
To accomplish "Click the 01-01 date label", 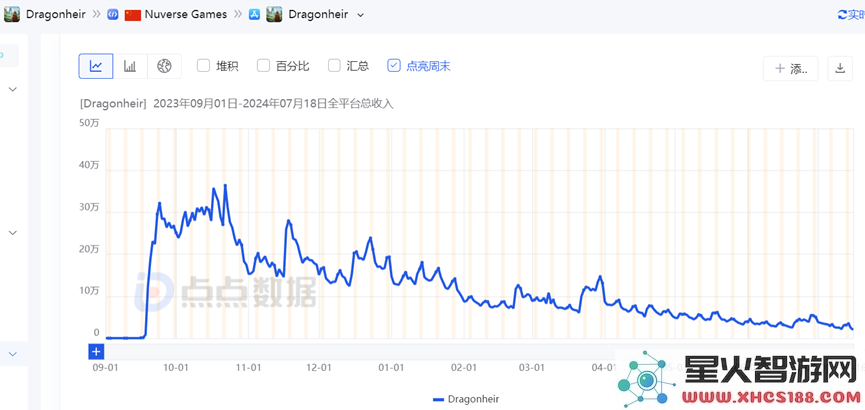I will [392, 368].
